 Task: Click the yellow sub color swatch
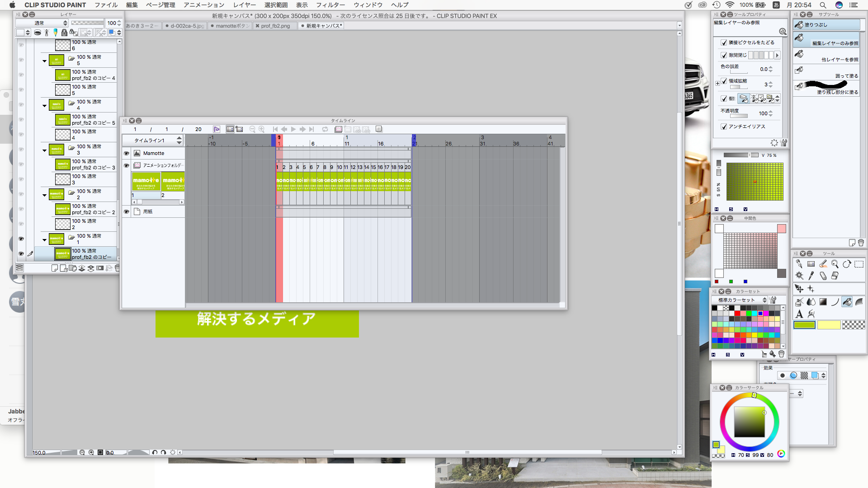[x=828, y=325]
